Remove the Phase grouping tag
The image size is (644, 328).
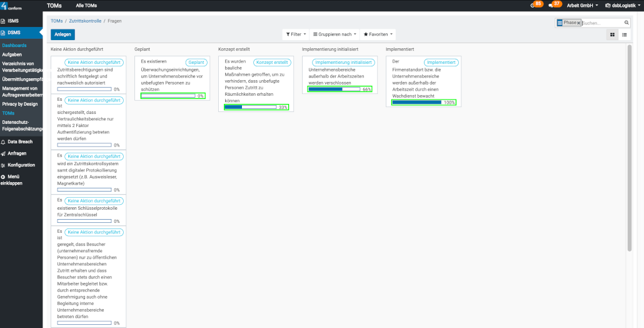(578, 23)
